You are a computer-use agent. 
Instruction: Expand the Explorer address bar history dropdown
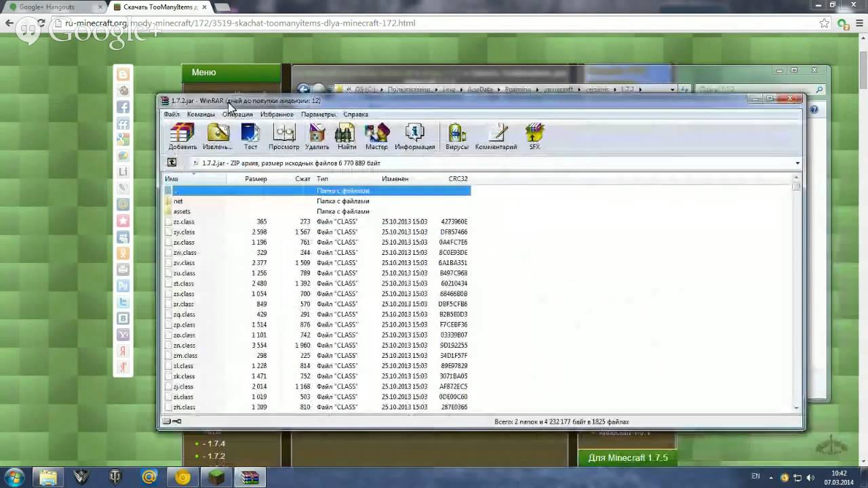[673, 89]
